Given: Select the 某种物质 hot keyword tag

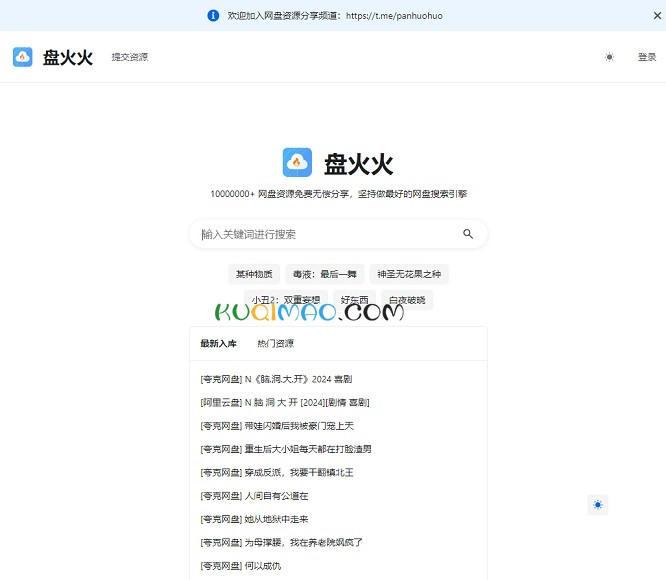Looking at the screenshot, I should tap(254, 274).
